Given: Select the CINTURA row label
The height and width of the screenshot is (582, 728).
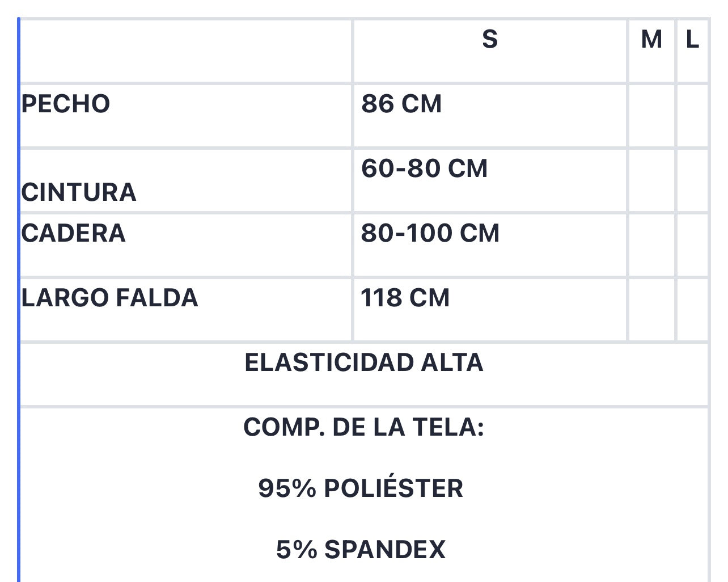Looking at the screenshot, I should pos(79,192).
